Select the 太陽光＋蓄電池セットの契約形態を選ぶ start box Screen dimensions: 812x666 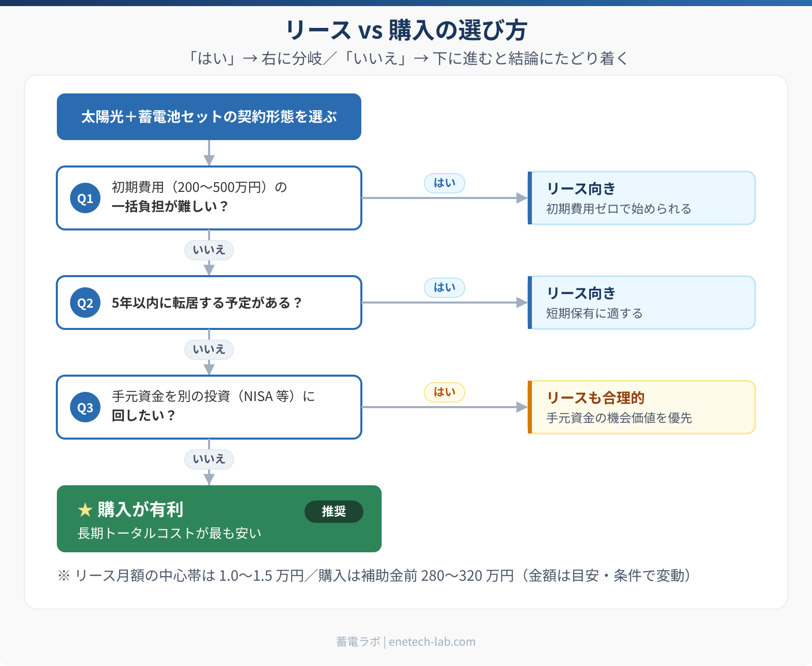(x=209, y=117)
